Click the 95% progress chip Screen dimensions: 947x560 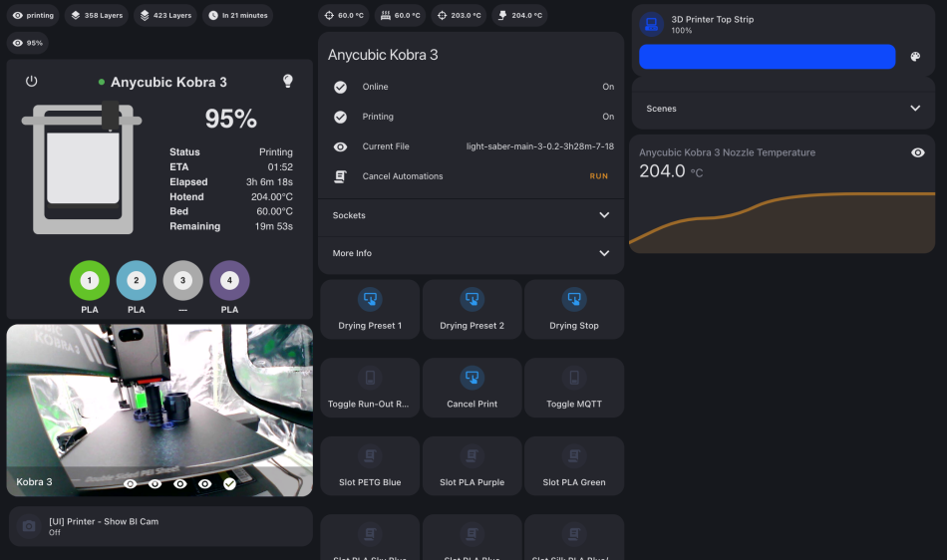[x=28, y=43]
